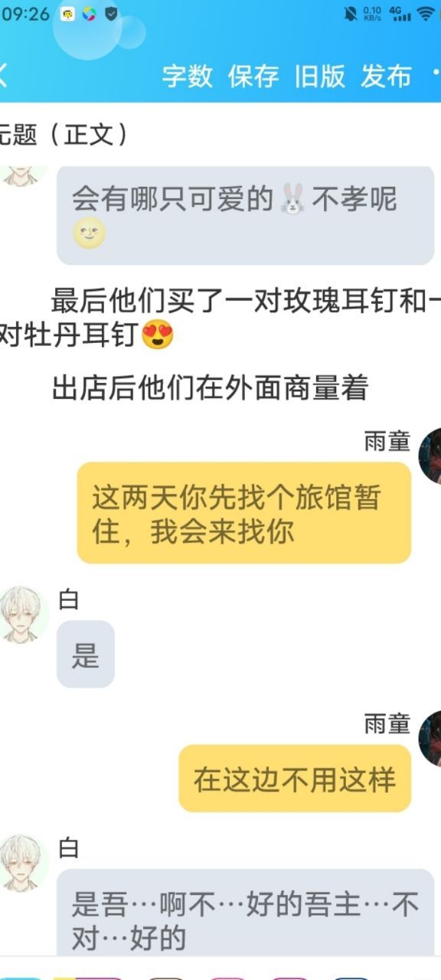Select the yellow bubble 在这边不用这样
The height and width of the screenshot is (980, 441).
295,779
